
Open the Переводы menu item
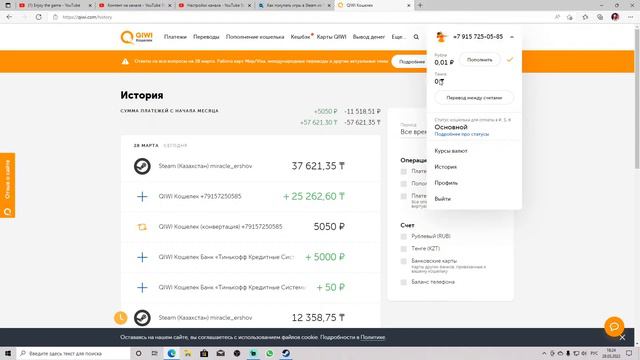click(206, 37)
